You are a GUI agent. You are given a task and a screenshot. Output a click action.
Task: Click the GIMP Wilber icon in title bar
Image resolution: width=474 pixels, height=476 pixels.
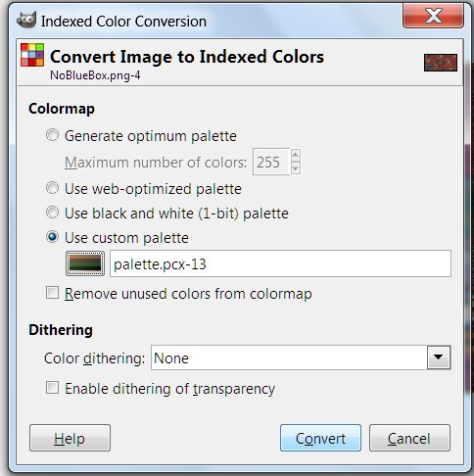pyautogui.click(x=26, y=20)
